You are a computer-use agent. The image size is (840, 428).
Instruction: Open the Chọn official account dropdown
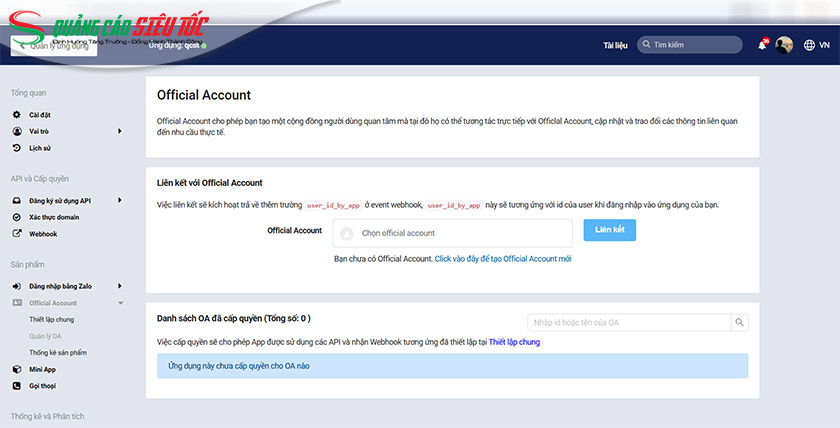[x=452, y=233]
